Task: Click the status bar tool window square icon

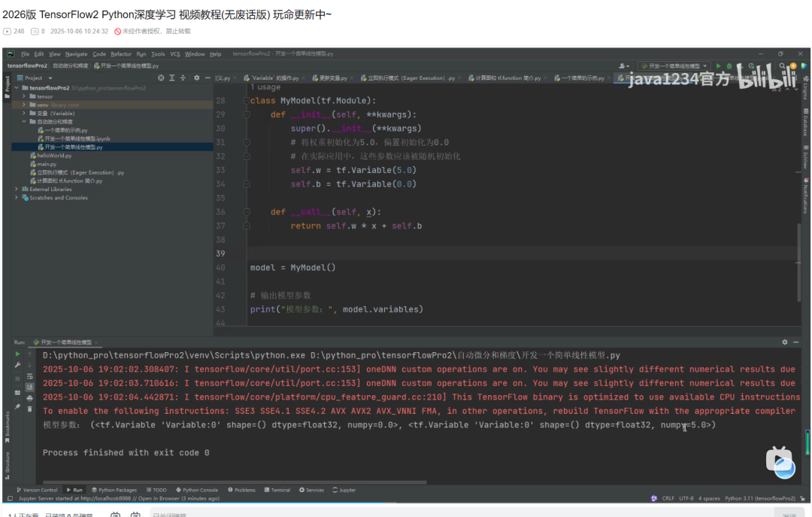Action: 10,498
